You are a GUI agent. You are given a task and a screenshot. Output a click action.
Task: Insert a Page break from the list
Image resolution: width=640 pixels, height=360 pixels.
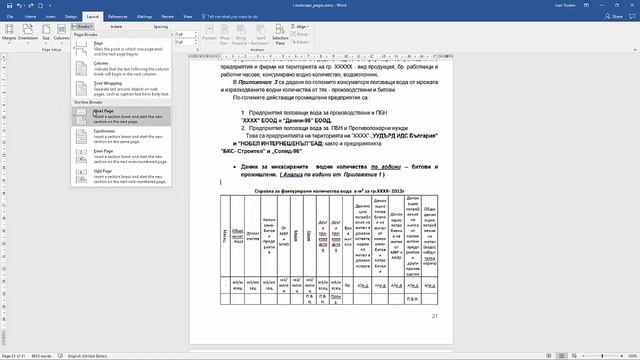click(x=121, y=49)
